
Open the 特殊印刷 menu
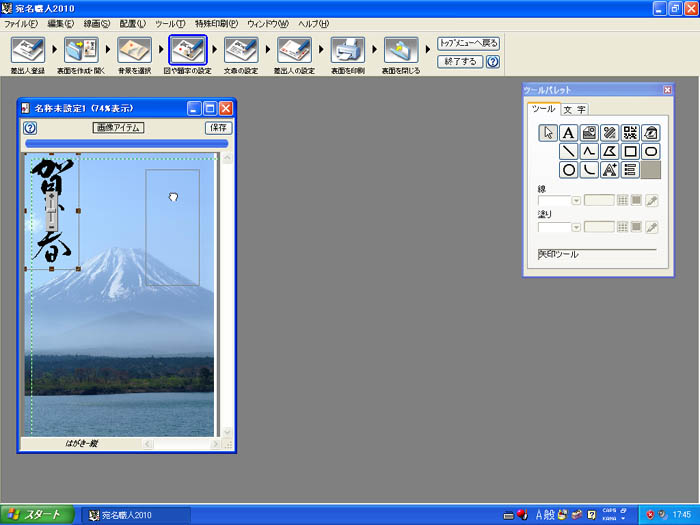(x=216, y=23)
